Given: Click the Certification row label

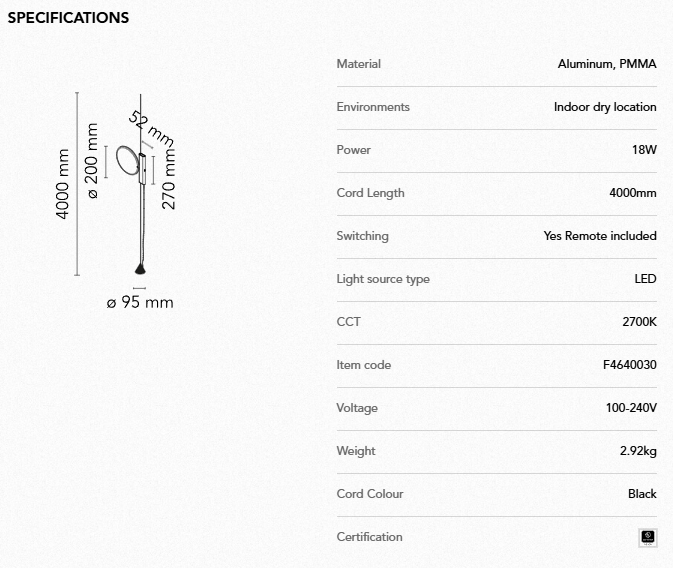Looking at the screenshot, I should click(x=369, y=537).
